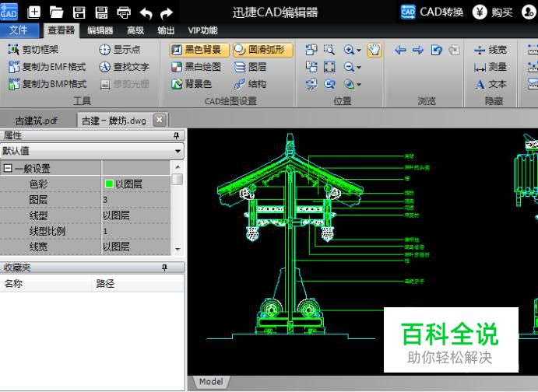Open the 结构 structure panel
This screenshot has height=392, width=538.
point(250,84)
